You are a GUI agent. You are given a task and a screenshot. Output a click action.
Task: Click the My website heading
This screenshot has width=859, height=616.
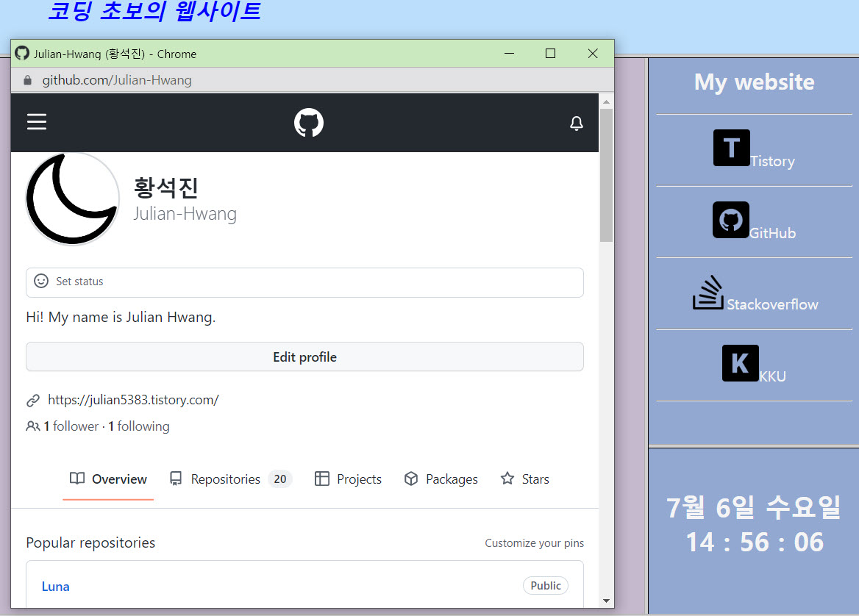[x=754, y=82]
